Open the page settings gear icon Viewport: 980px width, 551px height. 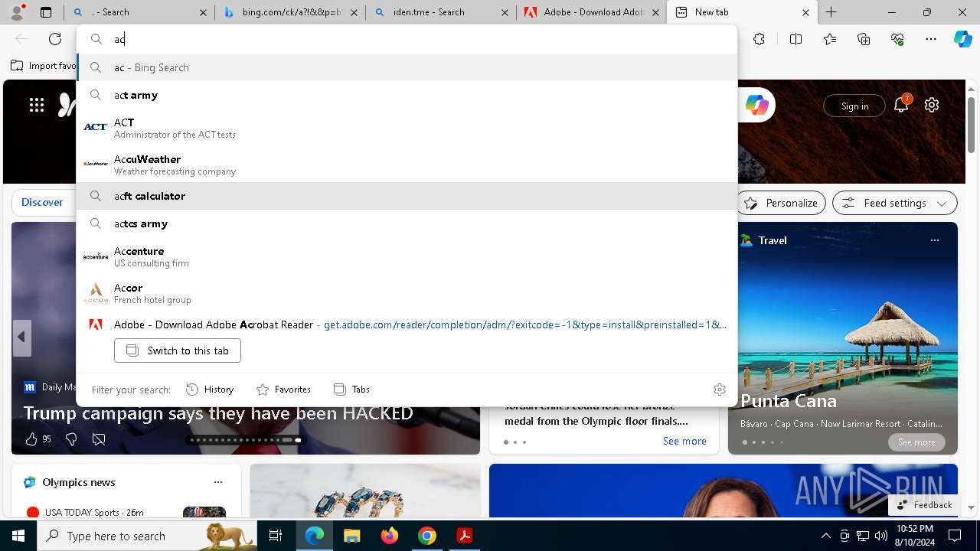pyautogui.click(x=932, y=106)
